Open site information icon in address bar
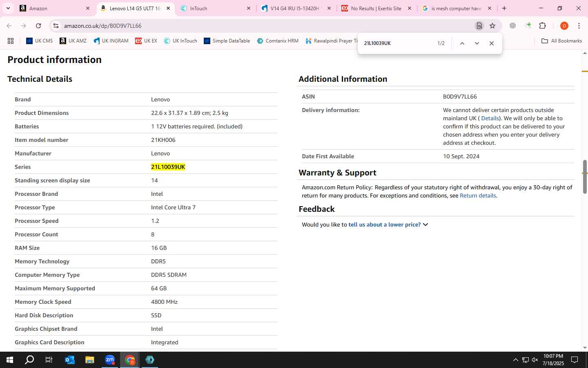The height and width of the screenshot is (368, 588). pos(56,26)
